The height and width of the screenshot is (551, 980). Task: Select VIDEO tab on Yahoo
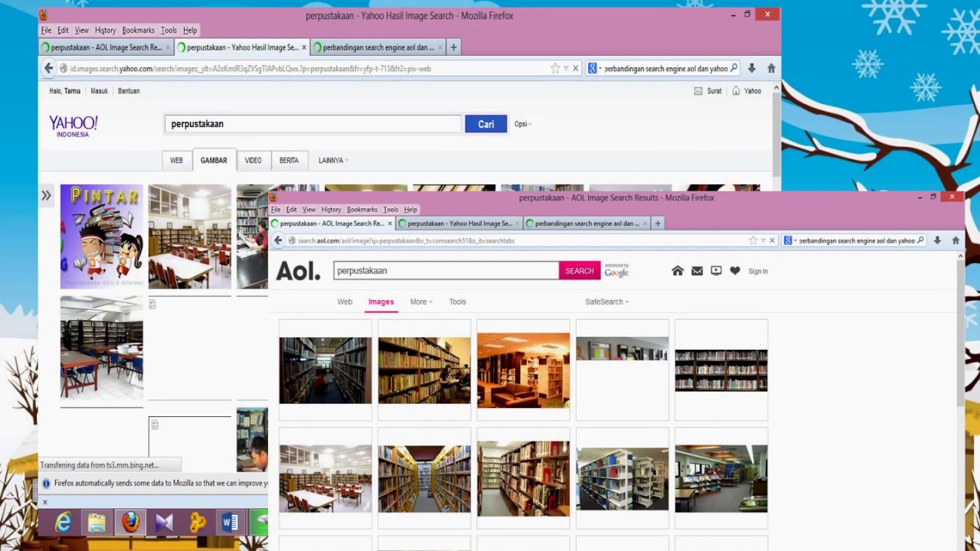click(253, 161)
